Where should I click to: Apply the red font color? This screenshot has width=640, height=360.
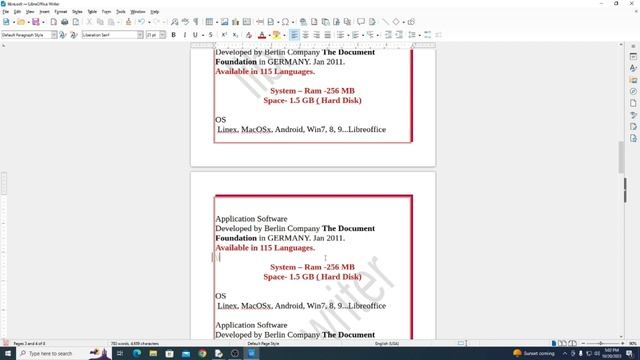tap(262, 35)
